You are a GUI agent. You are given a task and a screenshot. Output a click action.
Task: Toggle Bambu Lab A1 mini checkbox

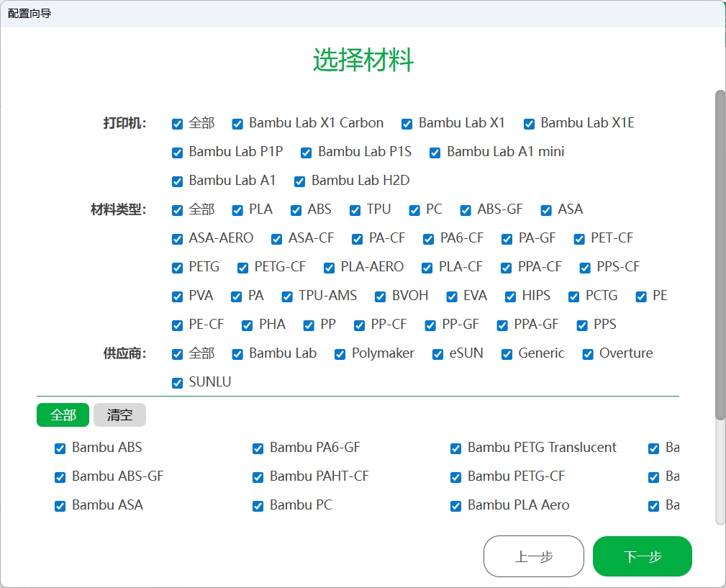click(x=435, y=153)
